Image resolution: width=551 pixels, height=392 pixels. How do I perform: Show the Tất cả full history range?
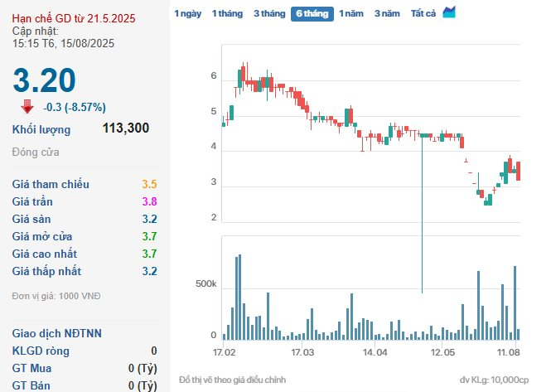tap(423, 13)
